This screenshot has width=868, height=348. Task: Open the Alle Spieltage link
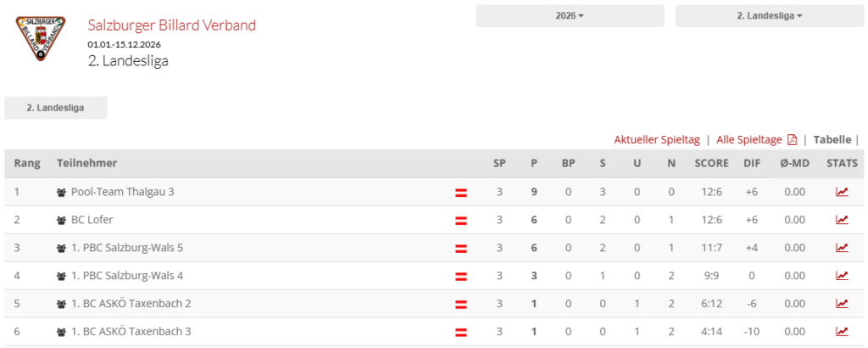pyautogui.click(x=749, y=140)
